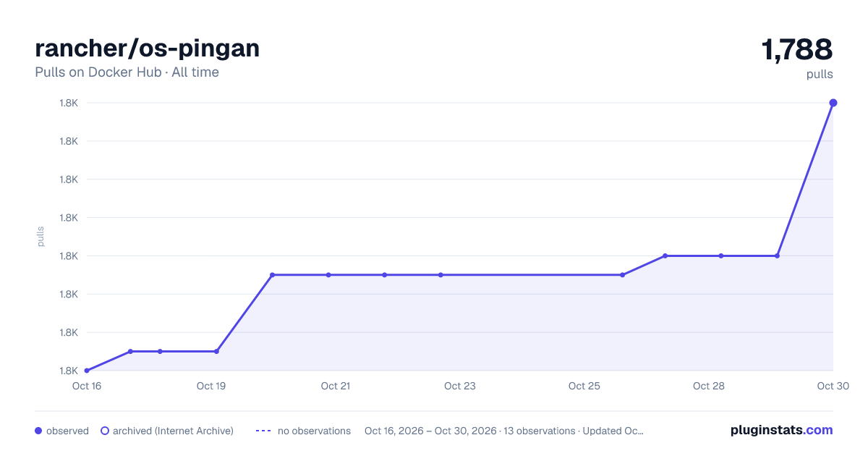Viewport: 868px width, 456px height.
Task: Click the 'Pulls on Docker Hub · All time' subtitle
Action: pyautogui.click(x=127, y=72)
